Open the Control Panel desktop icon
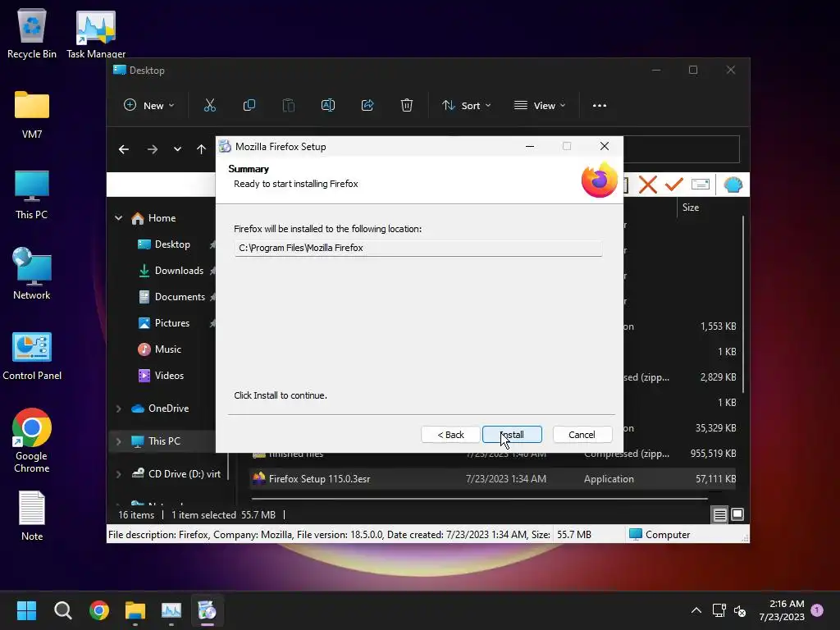The width and height of the screenshot is (840, 630). point(32,356)
